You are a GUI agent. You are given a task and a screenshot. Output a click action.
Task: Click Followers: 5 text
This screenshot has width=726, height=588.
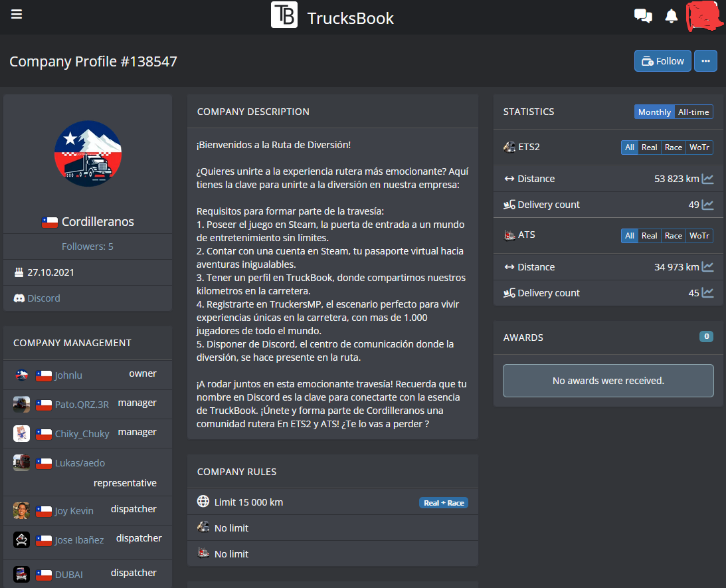pos(88,246)
